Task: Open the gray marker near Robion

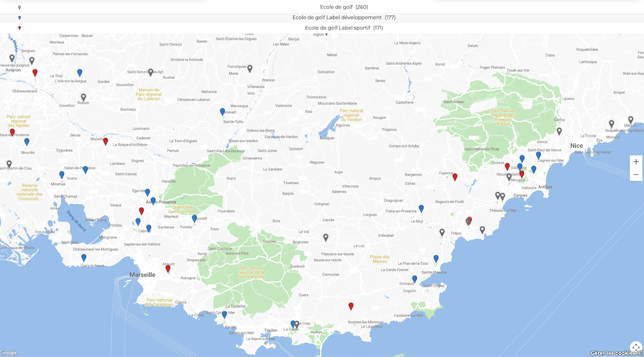Action: [x=83, y=97]
